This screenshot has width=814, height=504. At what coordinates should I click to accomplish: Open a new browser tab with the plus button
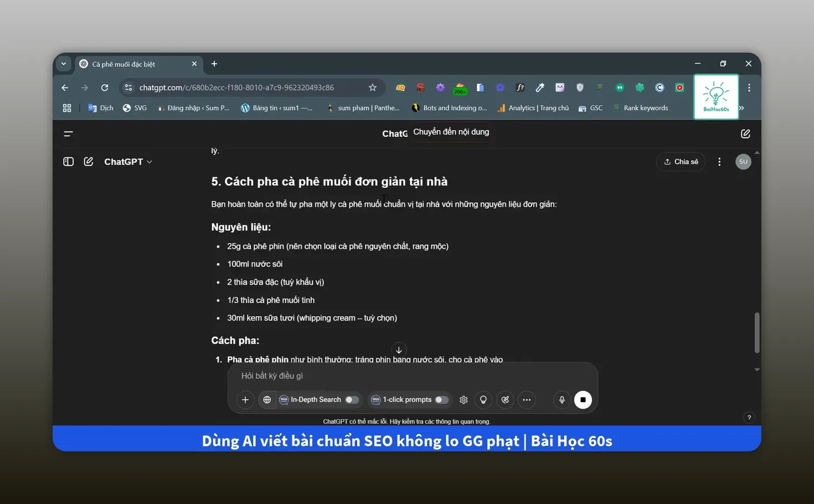pos(214,64)
